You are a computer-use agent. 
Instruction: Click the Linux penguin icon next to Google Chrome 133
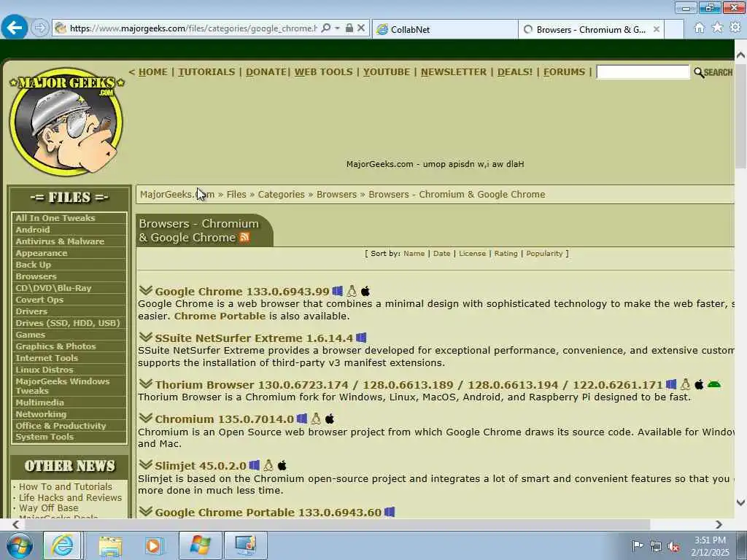click(352, 291)
